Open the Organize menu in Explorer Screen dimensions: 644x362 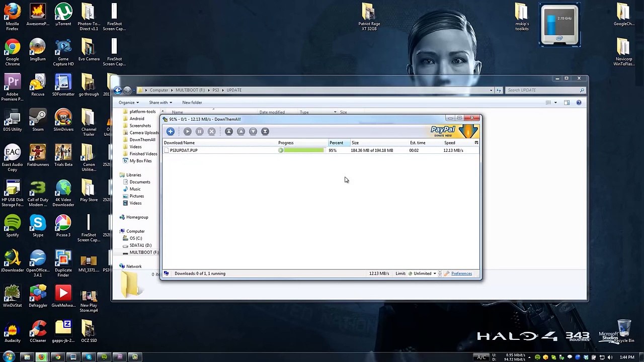click(x=129, y=103)
